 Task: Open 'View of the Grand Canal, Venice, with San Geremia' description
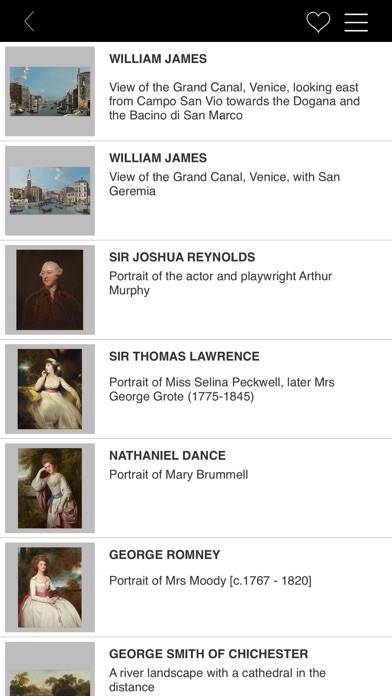[225, 184]
